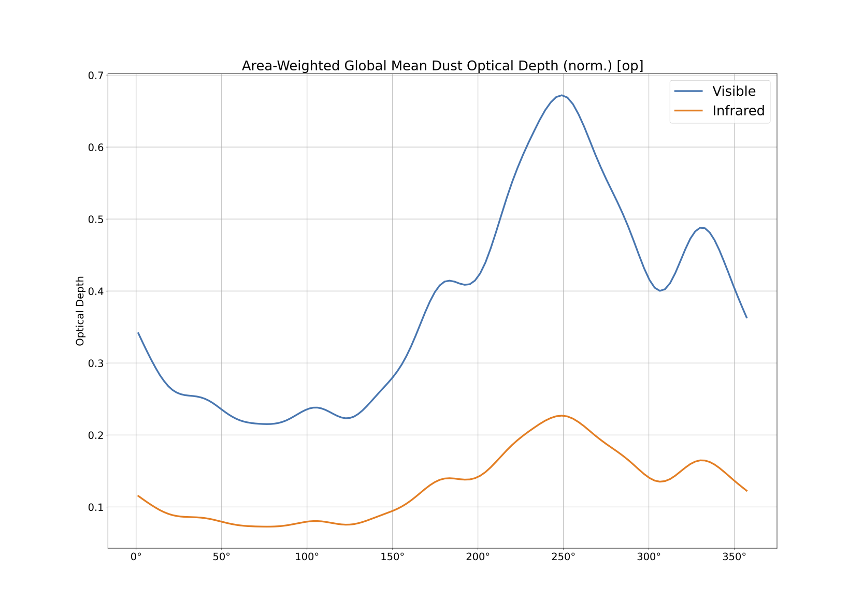
Task: Click the 0.2 y-axis tick label
Action: pyautogui.click(x=95, y=435)
